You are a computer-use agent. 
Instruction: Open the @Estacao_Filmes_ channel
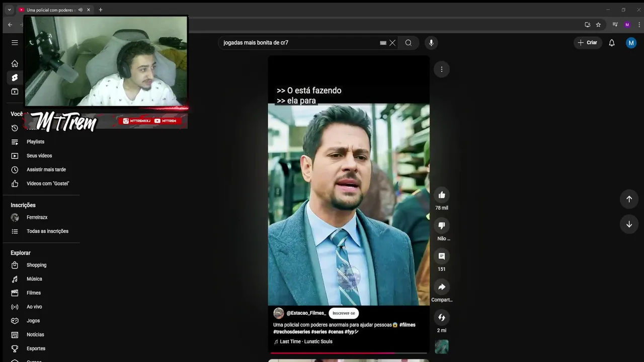(306, 313)
